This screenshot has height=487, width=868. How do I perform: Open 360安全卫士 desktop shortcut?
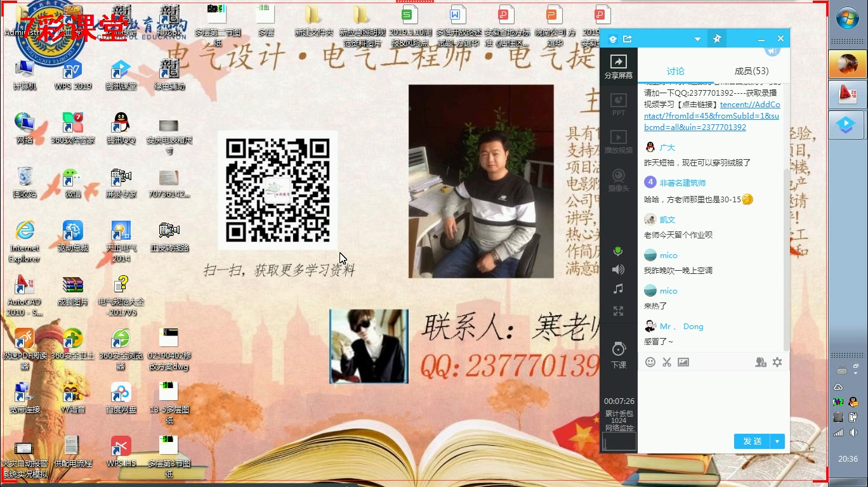pyautogui.click(x=73, y=344)
